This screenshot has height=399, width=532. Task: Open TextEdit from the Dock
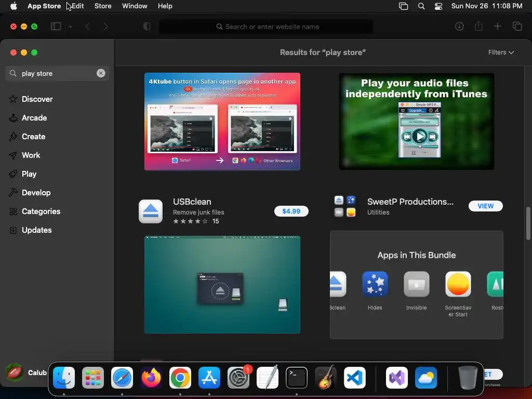pos(268,378)
